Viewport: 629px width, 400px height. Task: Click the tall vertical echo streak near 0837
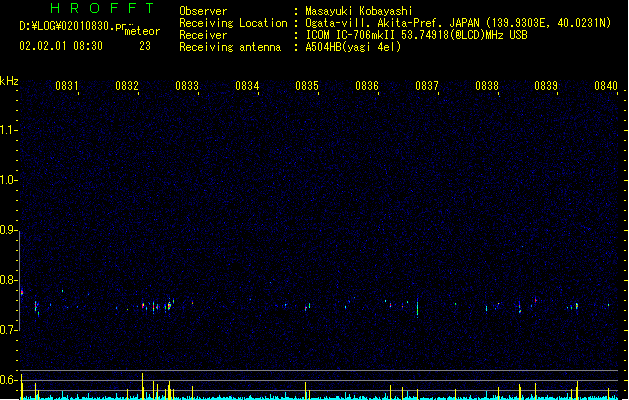[x=418, y=308]
